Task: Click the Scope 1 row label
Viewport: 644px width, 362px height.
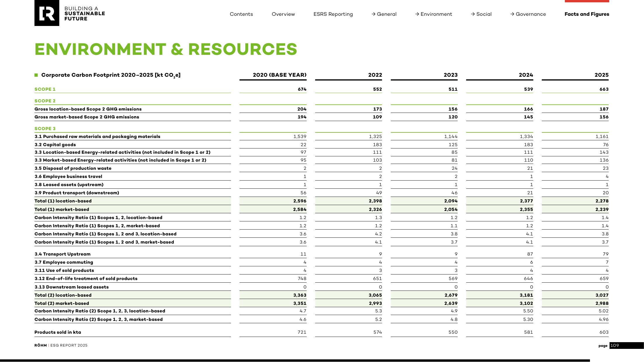Action: (45, 89)
